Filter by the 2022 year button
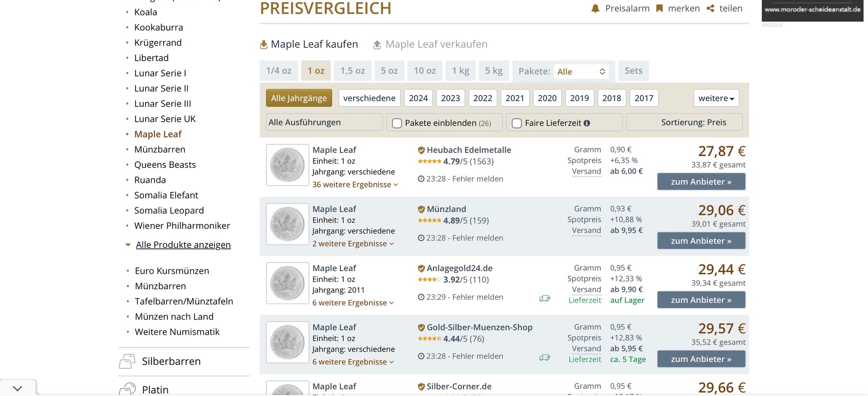868x396 pixels. [x=483, y=98]
